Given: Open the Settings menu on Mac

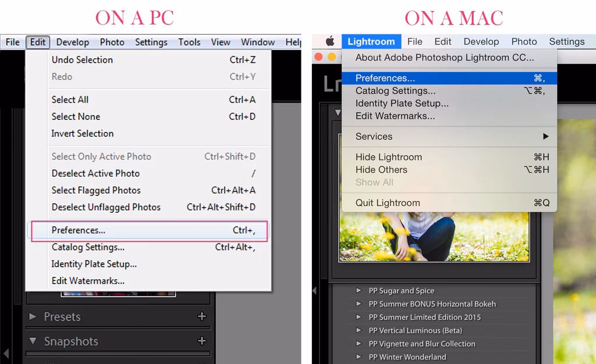Looking at the screenshot, I should pos(567,41).
